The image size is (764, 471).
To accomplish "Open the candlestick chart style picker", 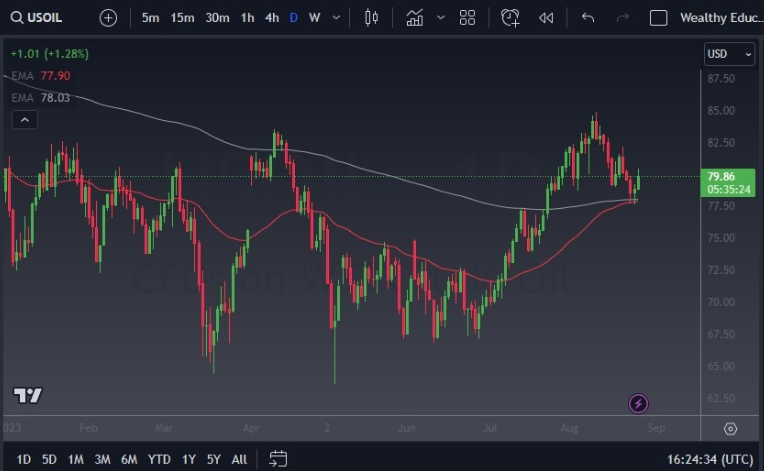I will [x=372, y=18].
